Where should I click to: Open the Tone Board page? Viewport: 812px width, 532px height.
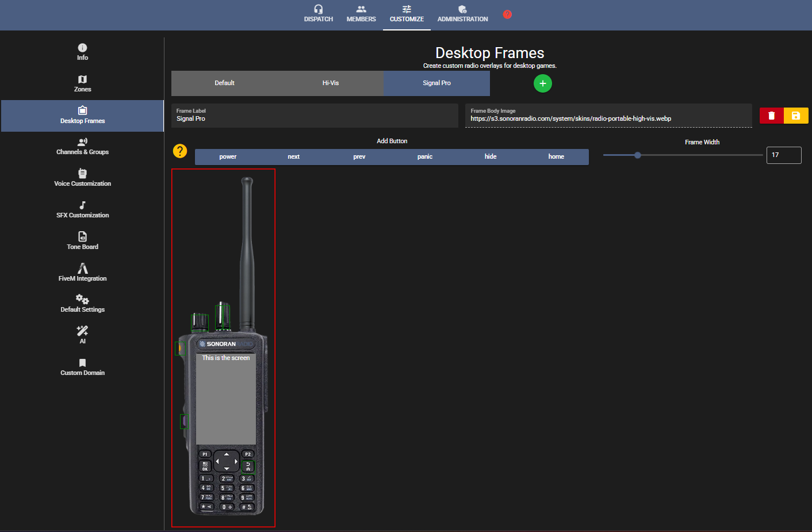click(x=82, y=241)
